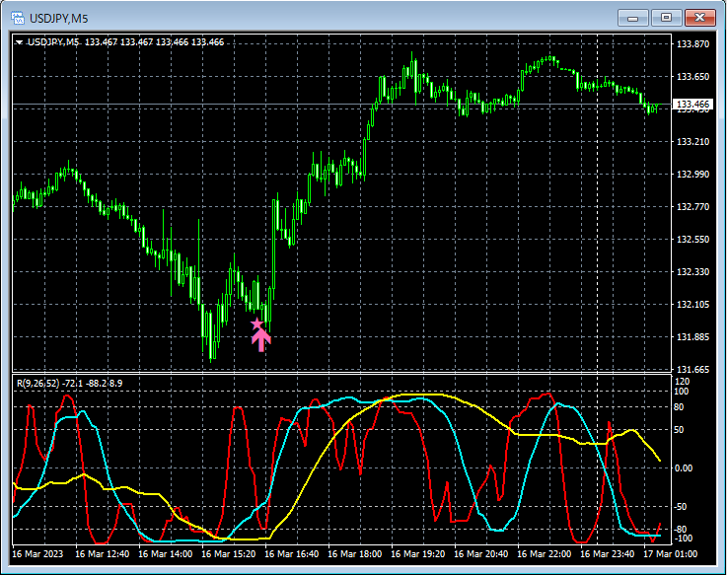
Task: Click the 132.105 price scale value
Action: click(x=692, y=305)
